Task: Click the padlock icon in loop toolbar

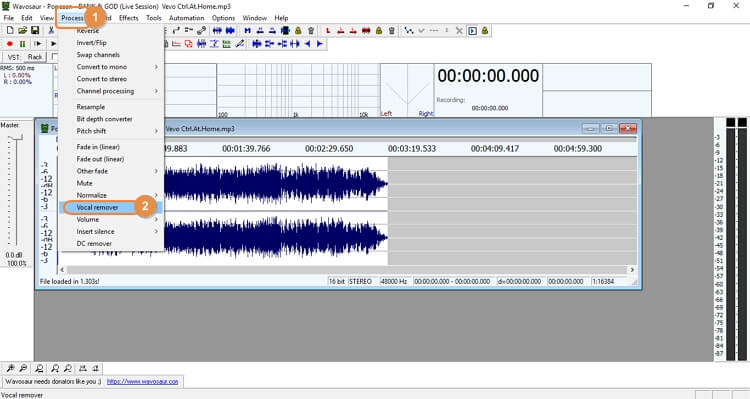Action: tap(379, 30)
